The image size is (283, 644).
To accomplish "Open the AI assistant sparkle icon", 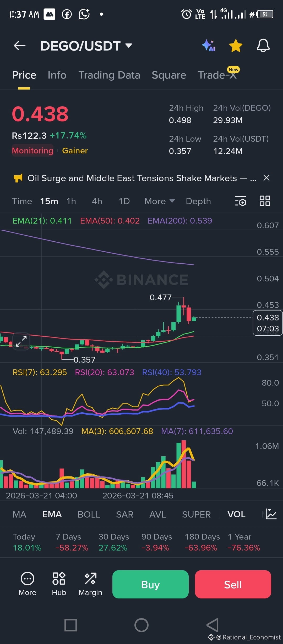I will tap(209, 46).
